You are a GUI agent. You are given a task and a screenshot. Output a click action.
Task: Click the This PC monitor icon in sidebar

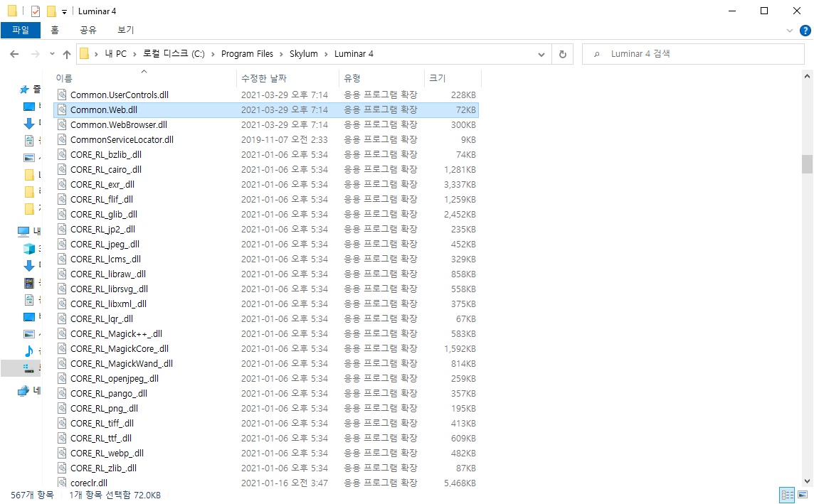(x=23, y=231)
